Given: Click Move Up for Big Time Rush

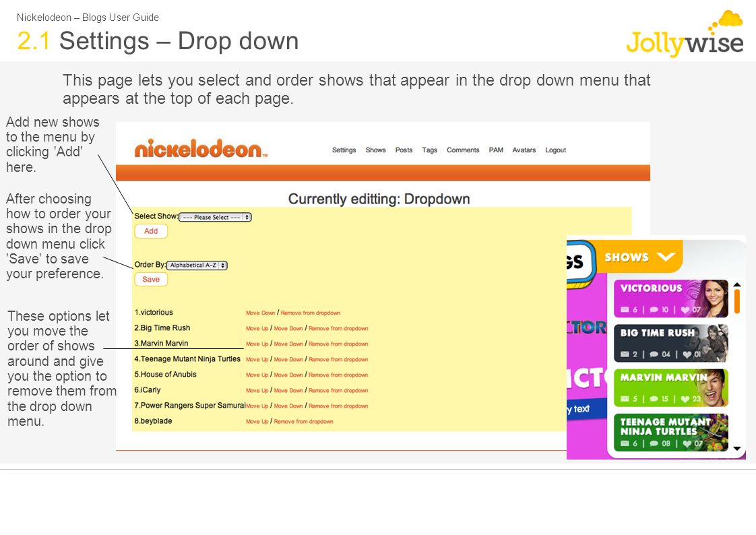Looking at the screenshot, I should [x=257, y=328].
